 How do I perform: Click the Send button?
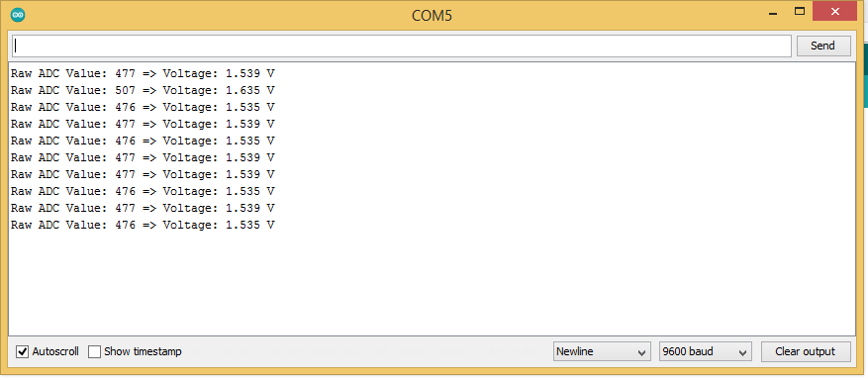pyautogui.click(x=823, y=46)
